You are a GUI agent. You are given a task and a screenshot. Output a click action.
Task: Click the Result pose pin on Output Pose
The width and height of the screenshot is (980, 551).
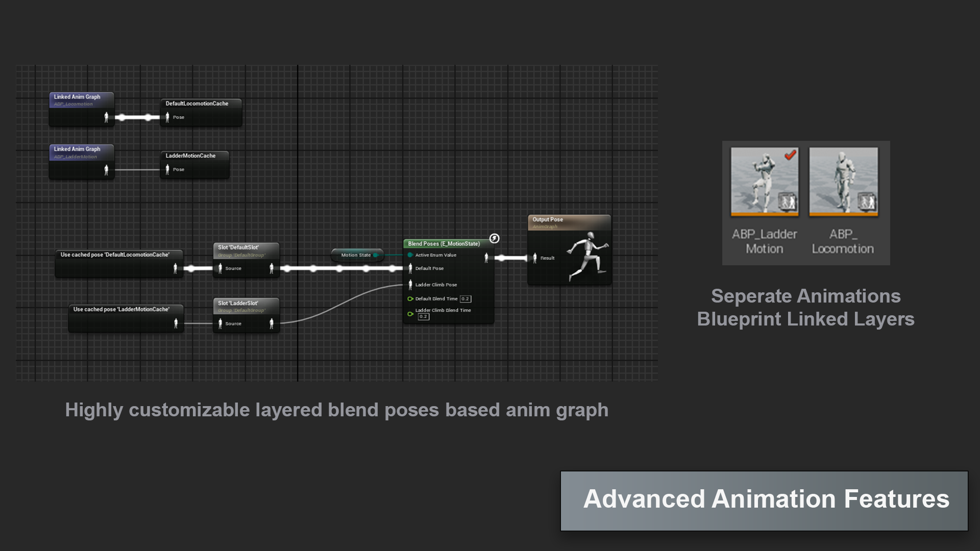point(534,258)
